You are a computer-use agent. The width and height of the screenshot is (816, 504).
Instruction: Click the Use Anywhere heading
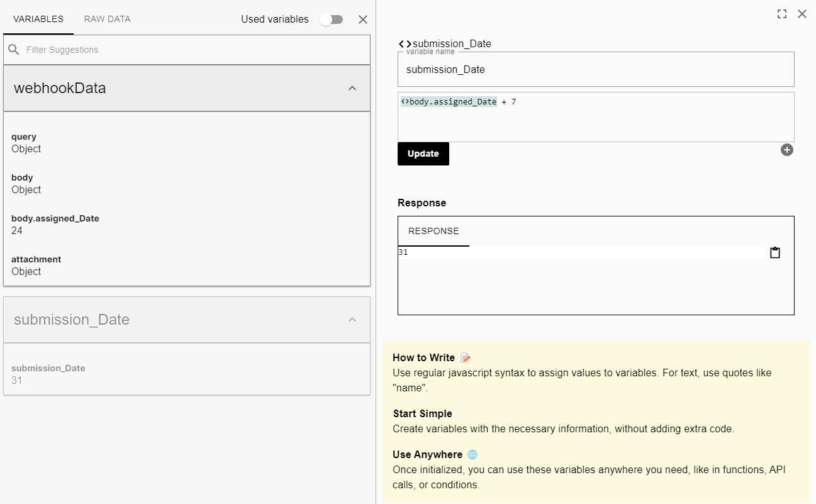click(427, 454)
